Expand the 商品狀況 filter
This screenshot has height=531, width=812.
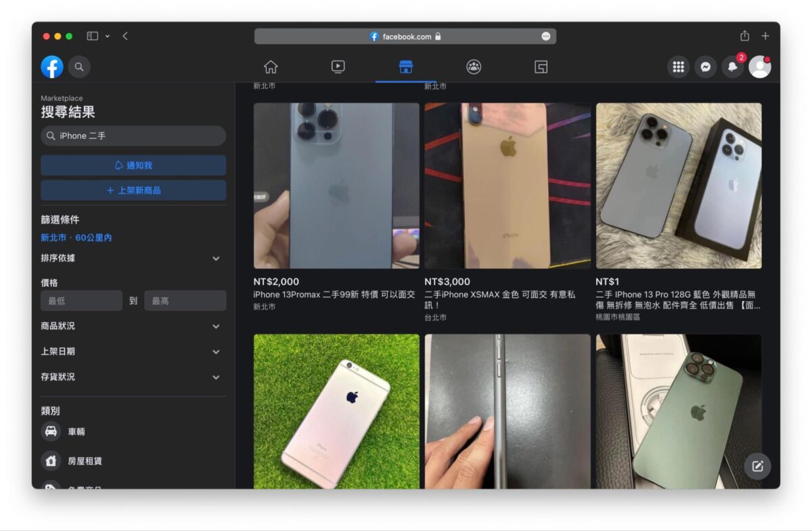pos(133,326)
